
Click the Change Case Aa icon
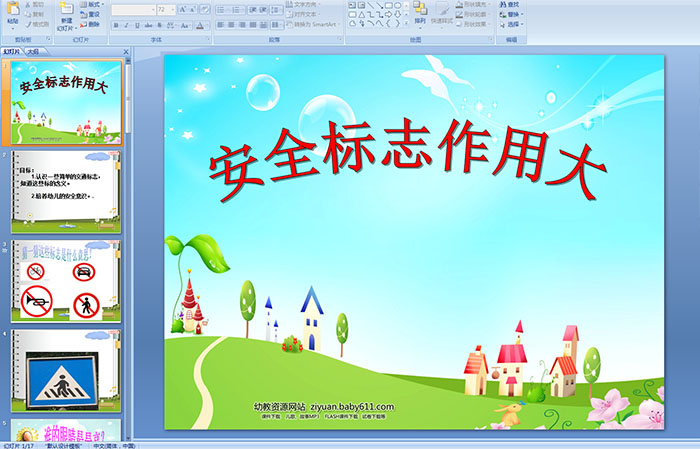click(x=184, y=25)
